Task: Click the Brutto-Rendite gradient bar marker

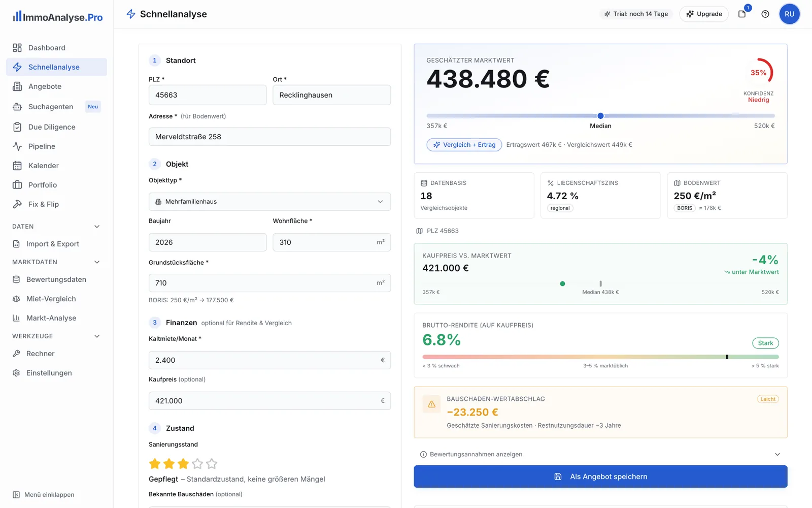Action: (x=727, y=357)
